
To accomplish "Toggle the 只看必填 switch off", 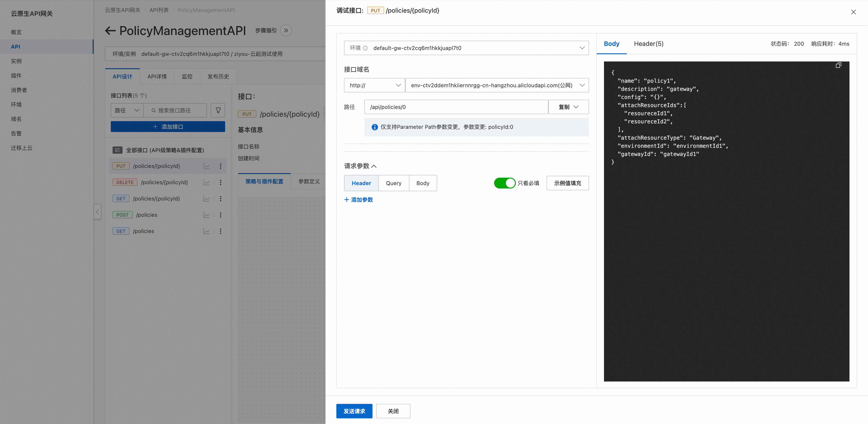I will click(x=505, y=183).
